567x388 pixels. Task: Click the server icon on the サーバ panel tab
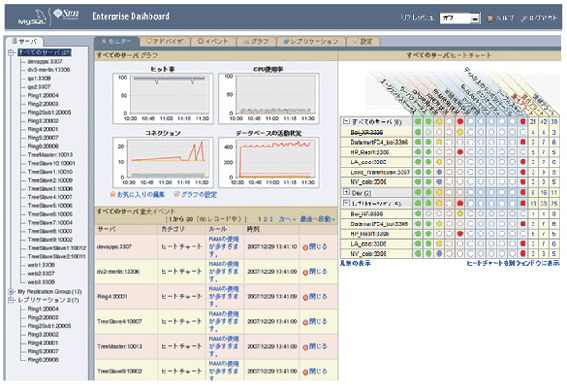coord(14,41)
